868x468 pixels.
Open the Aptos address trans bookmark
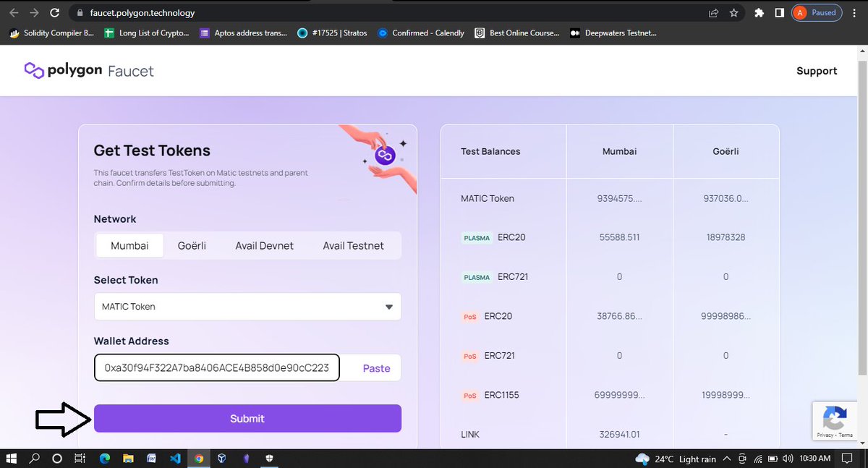tap(244, 33)
